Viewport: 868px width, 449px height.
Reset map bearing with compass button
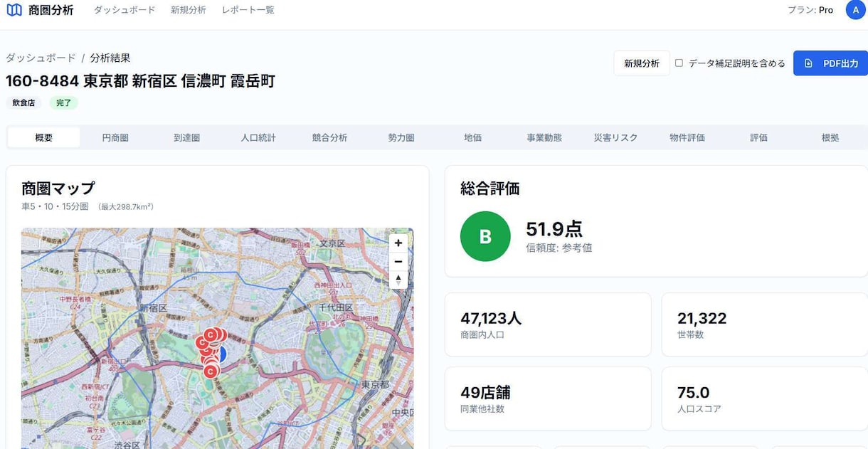(398, 280)
